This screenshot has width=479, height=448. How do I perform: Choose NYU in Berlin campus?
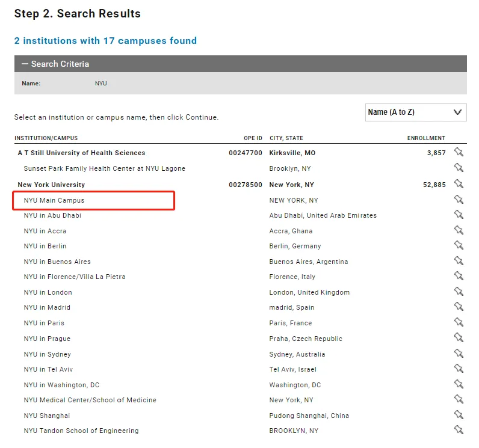pyautogui.click(x=45, y=246)
